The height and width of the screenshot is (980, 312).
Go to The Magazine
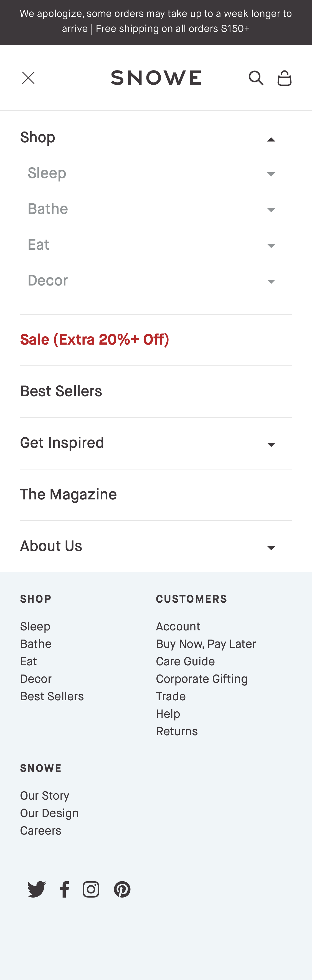tap(69, 494)
